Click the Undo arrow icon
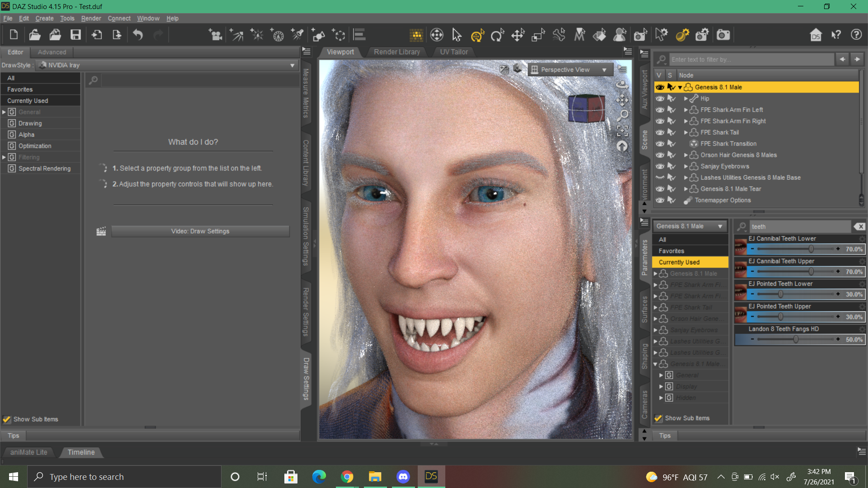Viewport: 868px width, 488px height. (138, 35)
